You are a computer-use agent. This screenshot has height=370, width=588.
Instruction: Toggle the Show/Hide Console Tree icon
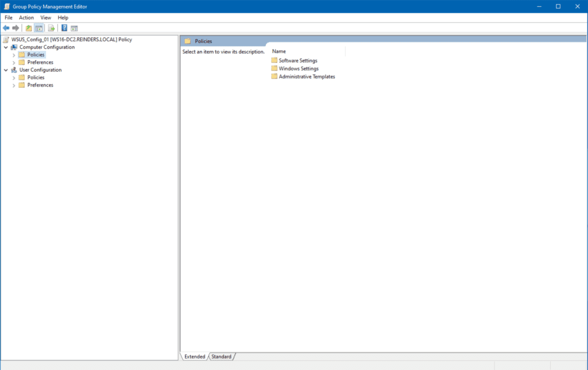point(38,28)
